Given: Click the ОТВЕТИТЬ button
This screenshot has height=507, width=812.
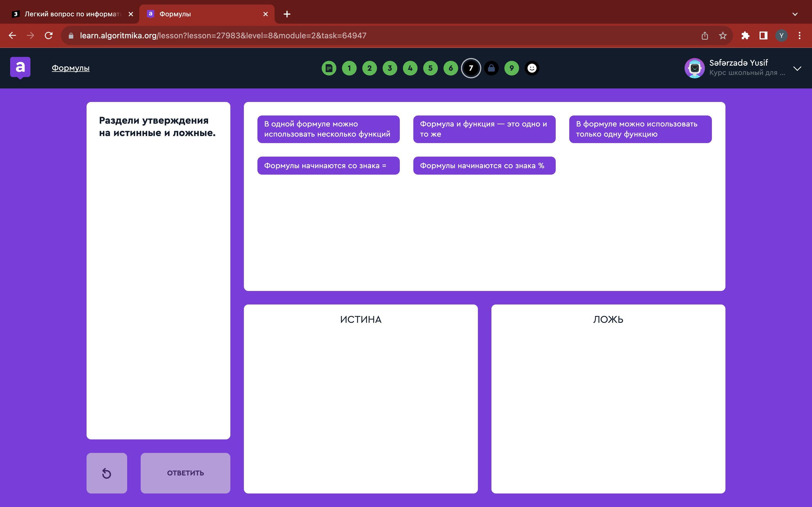Looking at the screenshot, I should (x=185, y=473).
